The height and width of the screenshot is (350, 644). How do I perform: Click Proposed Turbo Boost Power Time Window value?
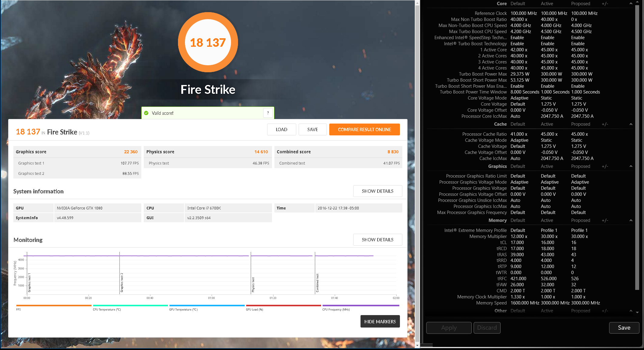click(x=585, y=92)
